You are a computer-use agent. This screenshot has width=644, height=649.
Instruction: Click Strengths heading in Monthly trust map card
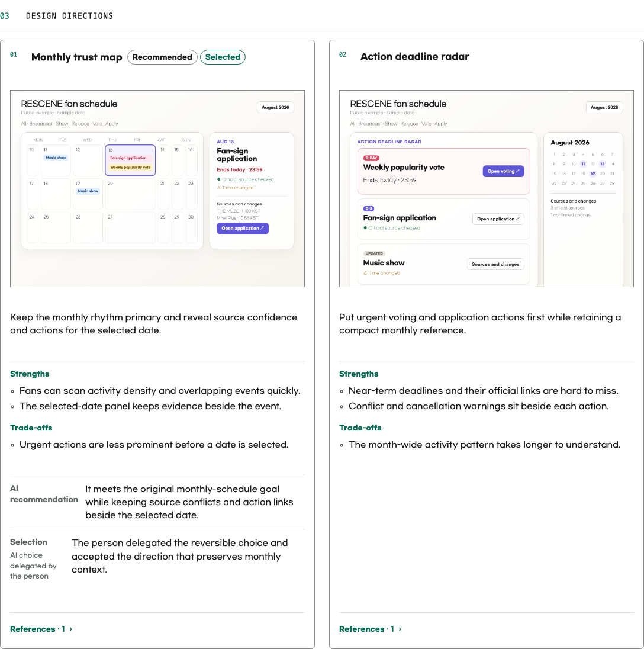(30, 374)
